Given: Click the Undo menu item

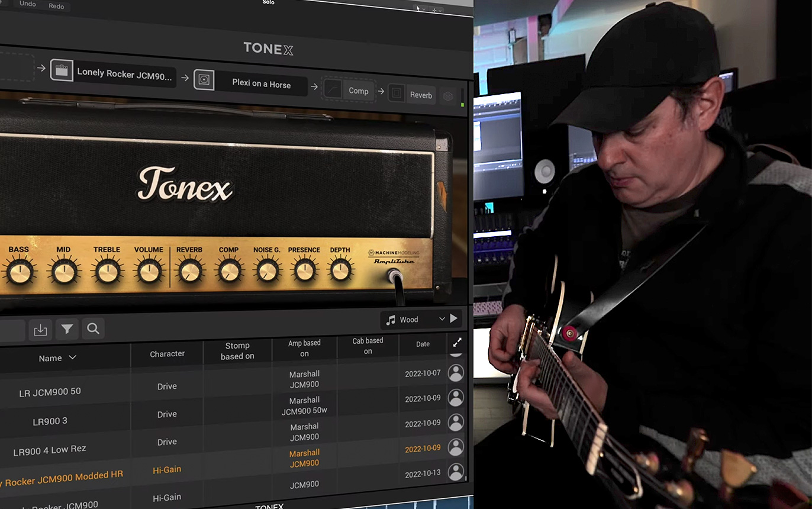Looking at the screenshot, I should pos(27,4).
